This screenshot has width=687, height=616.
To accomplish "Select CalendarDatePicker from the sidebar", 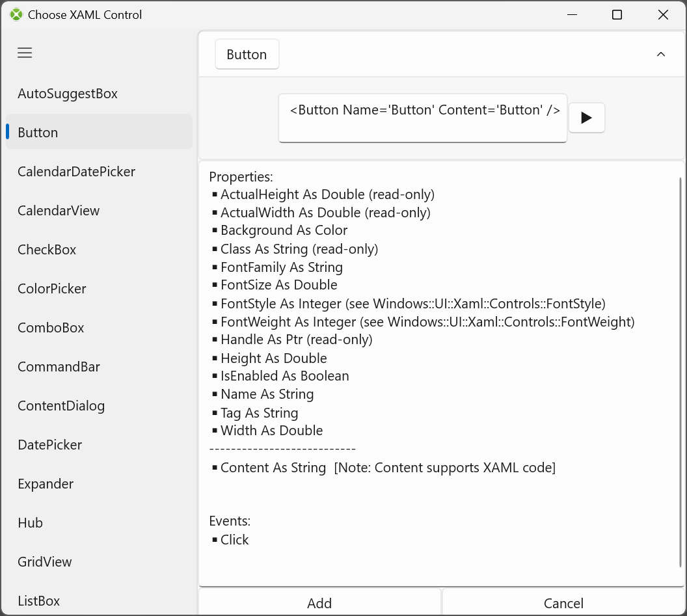I will click(76, 172).
